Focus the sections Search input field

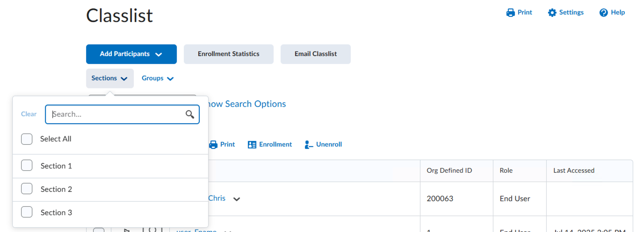tap(117, 114)
